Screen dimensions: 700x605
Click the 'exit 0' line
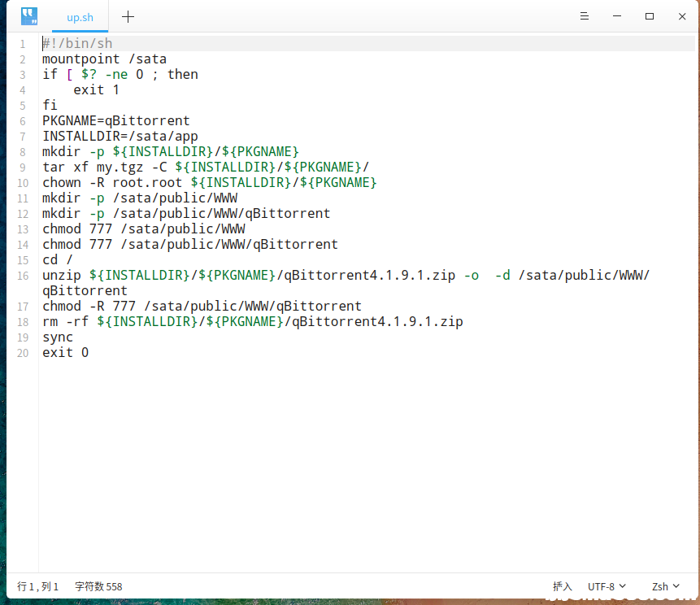tap(66, 352)
